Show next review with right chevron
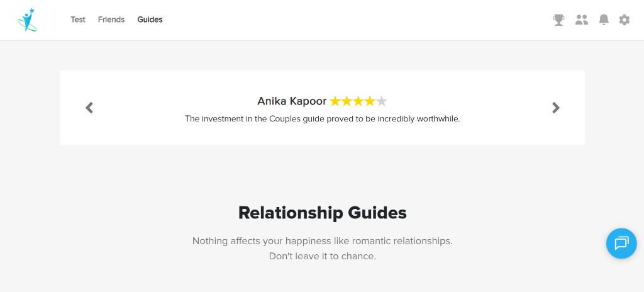Viewport: 644px width, 292px height. (556, 108)
